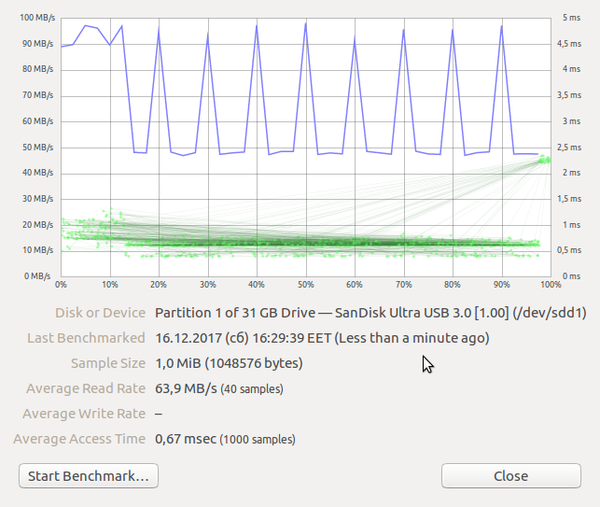Click the Sample Size label
Screen dimensions: 600x507
point(108,363)
